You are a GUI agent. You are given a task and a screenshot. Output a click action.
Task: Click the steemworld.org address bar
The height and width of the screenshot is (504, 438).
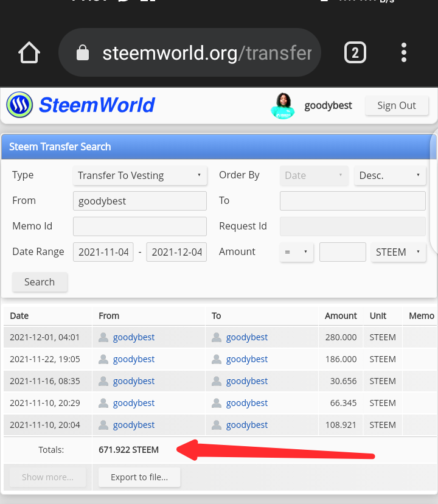coord(190,52)
